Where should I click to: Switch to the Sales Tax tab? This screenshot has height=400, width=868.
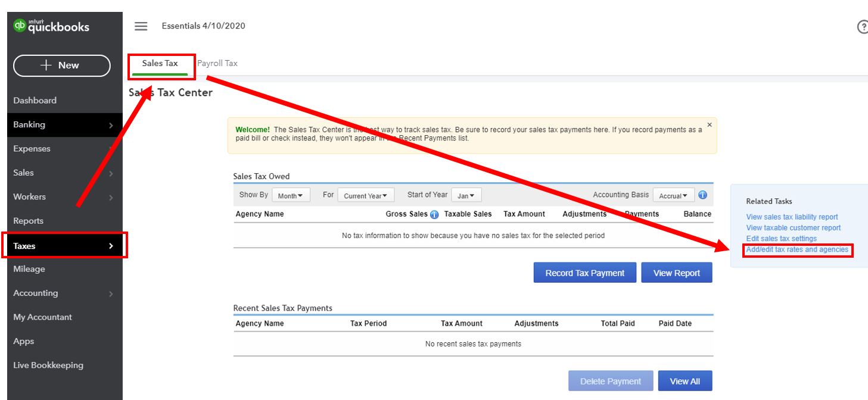(x=160, y=64)
